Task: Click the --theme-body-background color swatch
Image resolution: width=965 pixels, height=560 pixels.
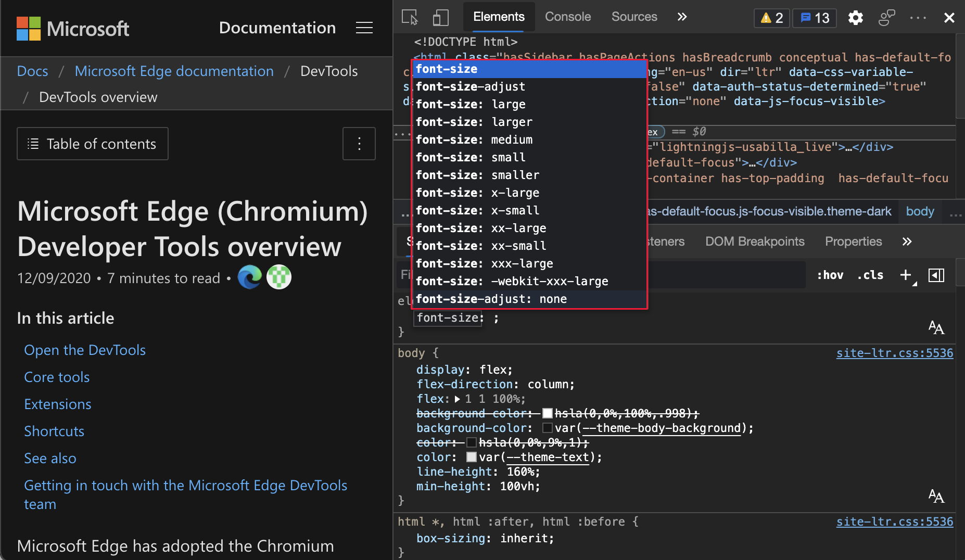Action: [547, 428]
